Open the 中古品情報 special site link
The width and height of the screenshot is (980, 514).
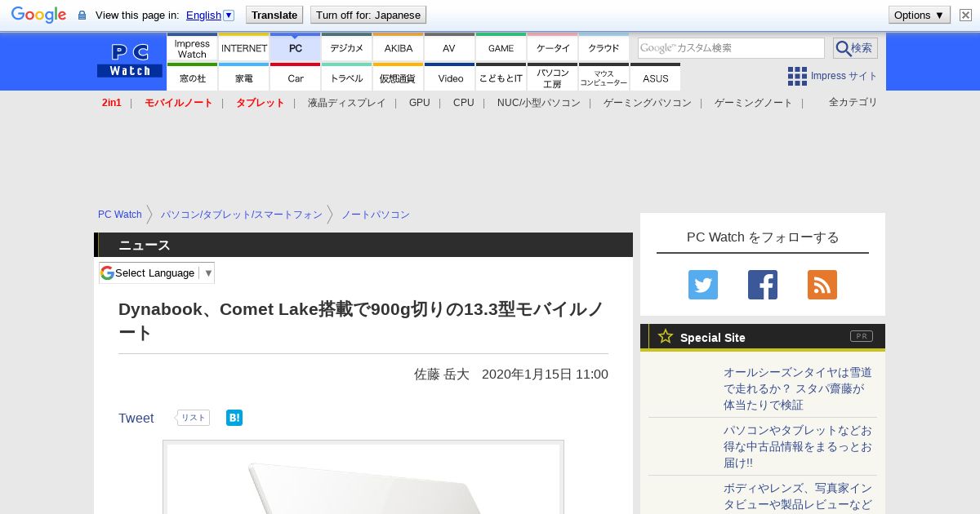click(798, 446)
